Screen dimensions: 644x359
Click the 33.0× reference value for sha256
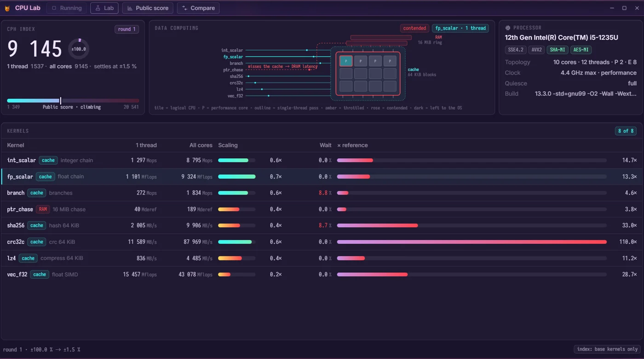(629, 226)
